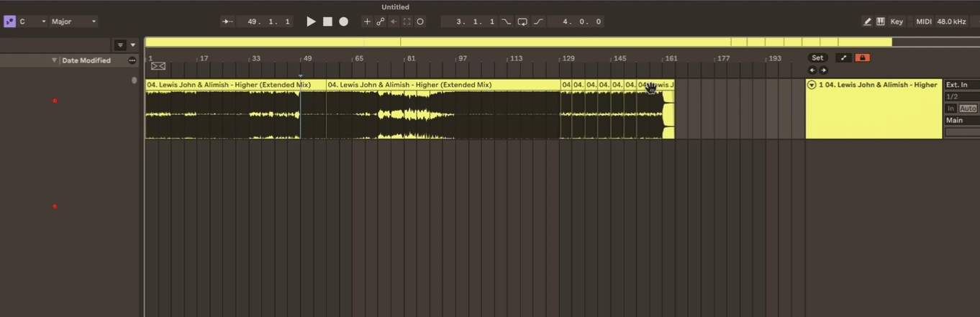Open the root note C dropdown

[33, 22]
